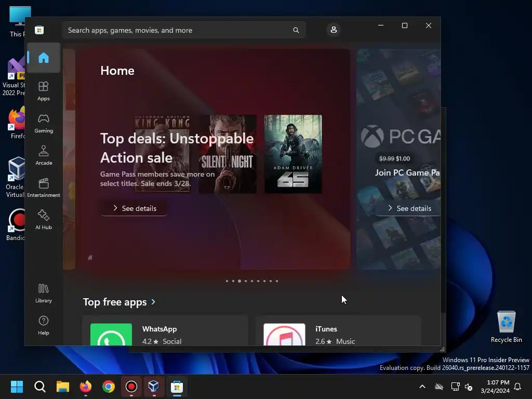
Task: Click the network tray icon
Action: (455, 387)
